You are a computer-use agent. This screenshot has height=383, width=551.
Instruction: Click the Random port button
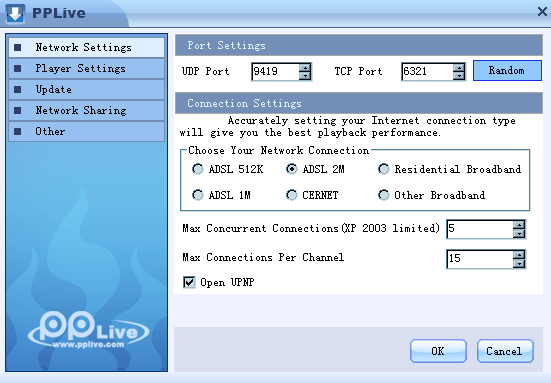(507, 71)
